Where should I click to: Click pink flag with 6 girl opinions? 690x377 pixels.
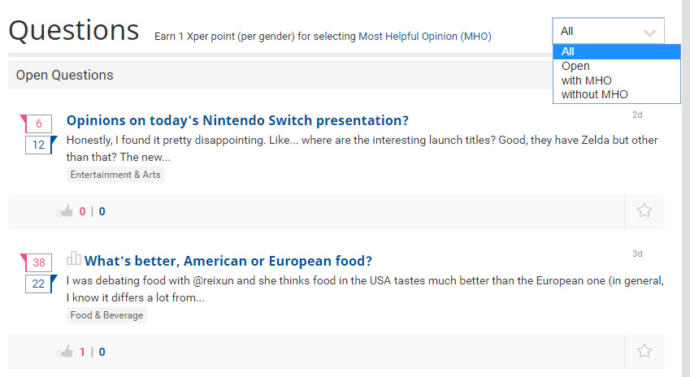coord(36,124)
